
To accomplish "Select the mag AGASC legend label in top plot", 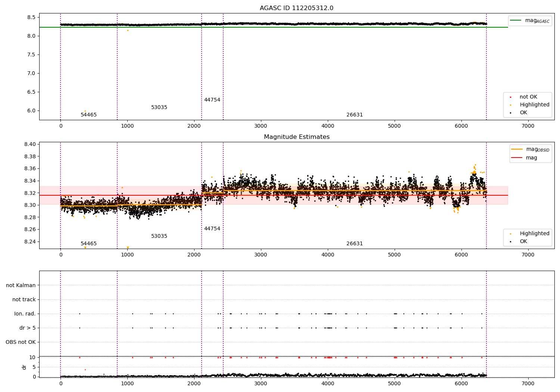I will pos(537,21).
